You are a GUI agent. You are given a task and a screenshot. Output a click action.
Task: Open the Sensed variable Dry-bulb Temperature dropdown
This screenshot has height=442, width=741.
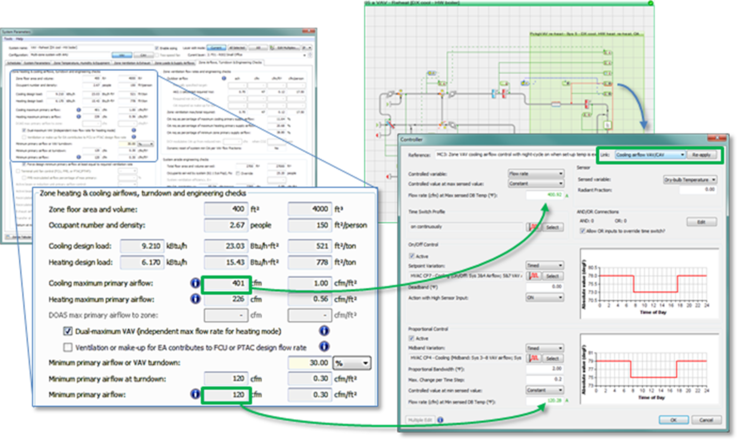[x=690, y=178]
